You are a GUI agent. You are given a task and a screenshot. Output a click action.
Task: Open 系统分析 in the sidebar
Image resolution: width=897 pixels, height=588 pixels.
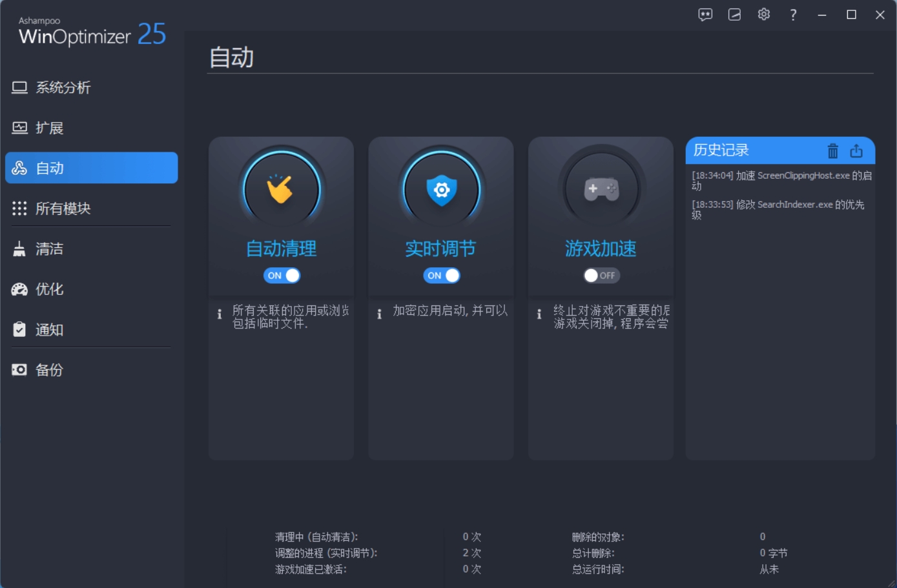(x=91, y=88)
